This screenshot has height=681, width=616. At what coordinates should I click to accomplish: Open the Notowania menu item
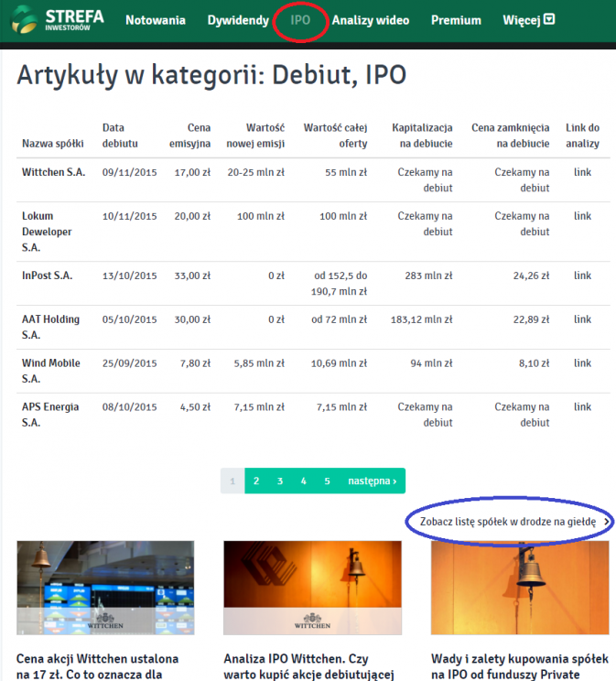tap(156, 20)
